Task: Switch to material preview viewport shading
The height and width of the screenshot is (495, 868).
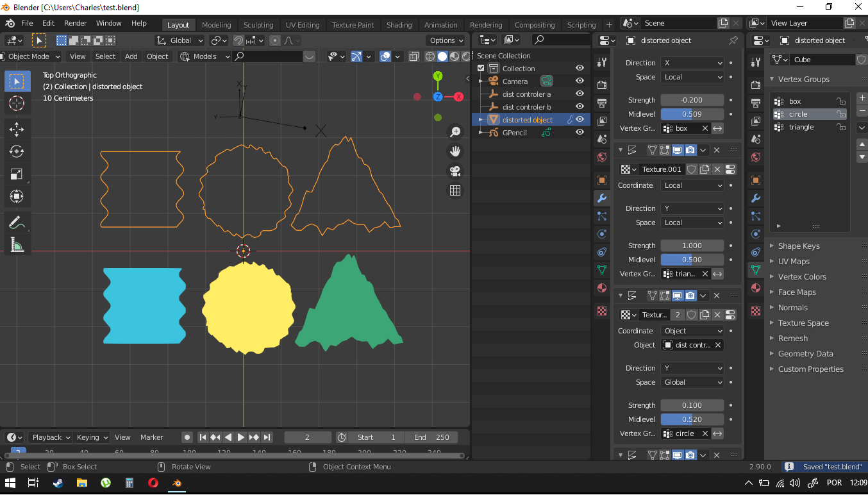Action: [x=454, y=56]
